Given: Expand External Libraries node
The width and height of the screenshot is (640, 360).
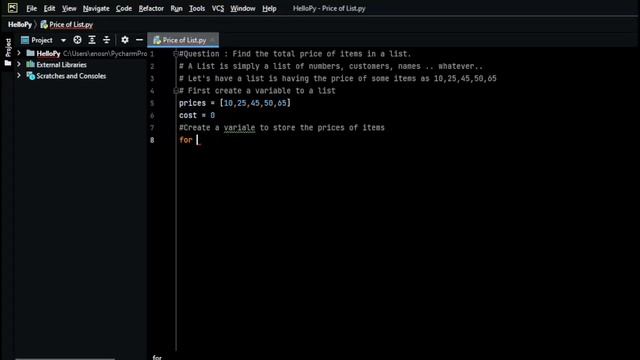Looking at the screenshot, I should pos(19,64).
